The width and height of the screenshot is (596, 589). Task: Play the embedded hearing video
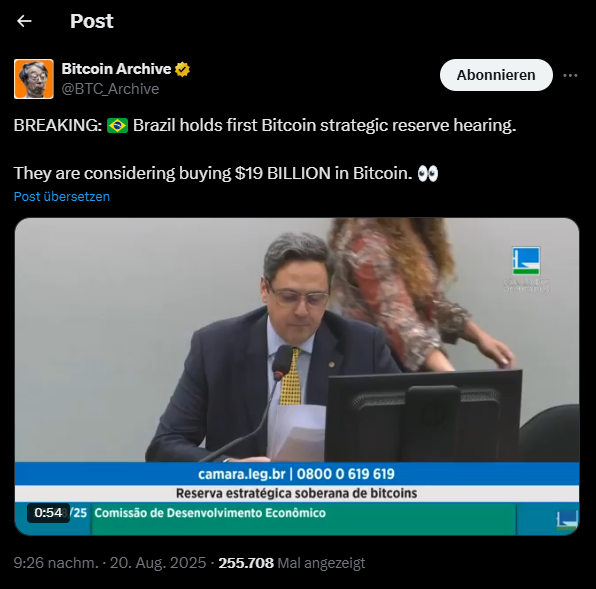(297, 377)
